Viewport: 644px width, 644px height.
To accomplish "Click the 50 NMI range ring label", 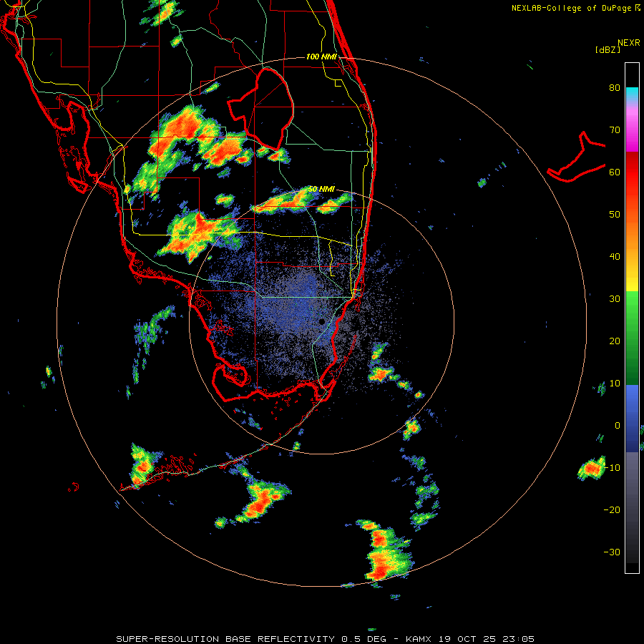I will point(321,189).
